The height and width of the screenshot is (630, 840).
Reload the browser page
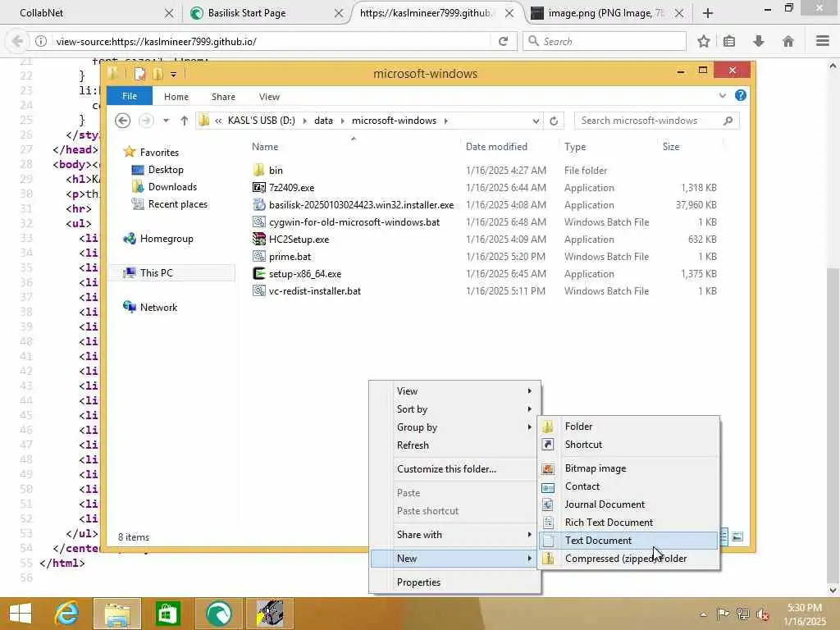click(503, 41)
